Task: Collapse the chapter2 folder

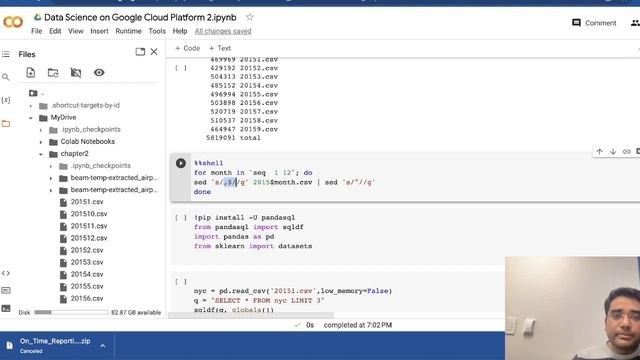Action: pos(41,154)
